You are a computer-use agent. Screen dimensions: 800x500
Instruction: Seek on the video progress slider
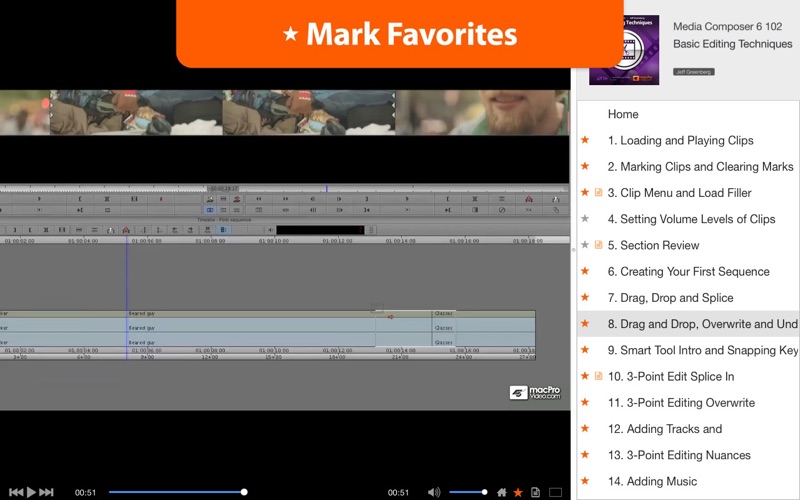tap(178, 492)
